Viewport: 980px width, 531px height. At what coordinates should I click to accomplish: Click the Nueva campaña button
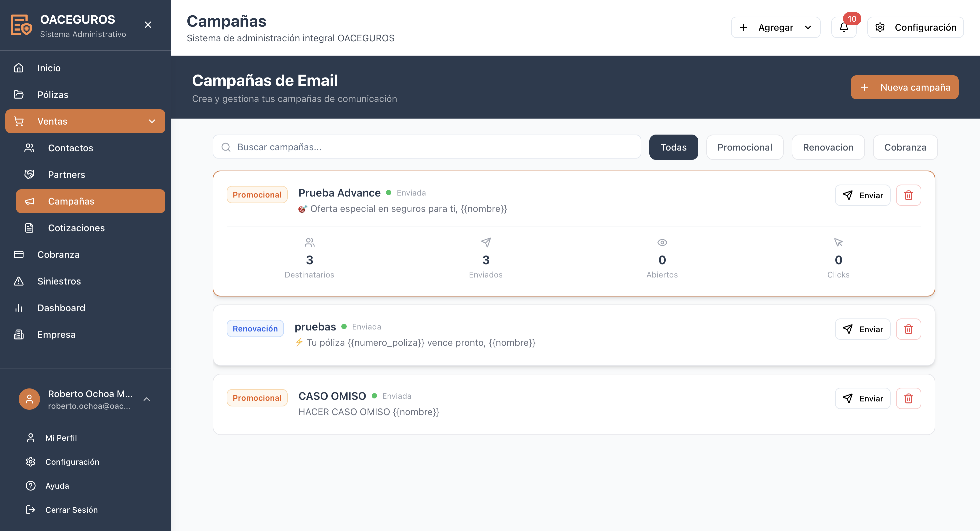click(904, 87)
